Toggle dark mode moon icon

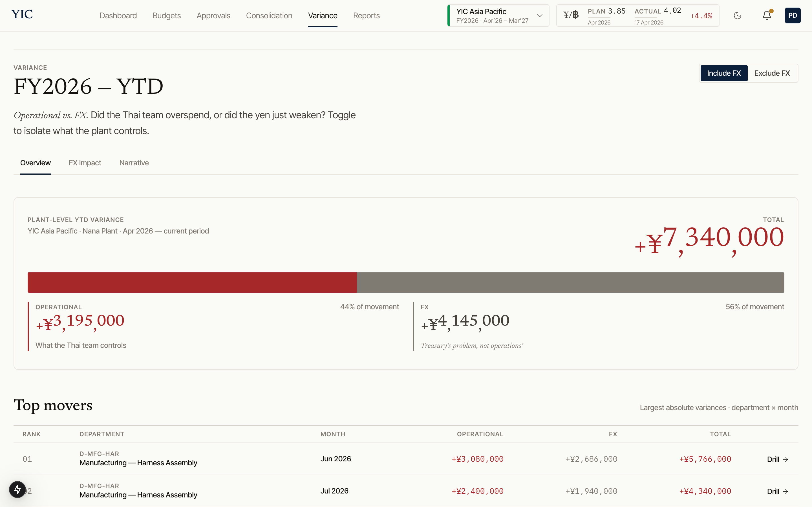(x=737, y=15)
